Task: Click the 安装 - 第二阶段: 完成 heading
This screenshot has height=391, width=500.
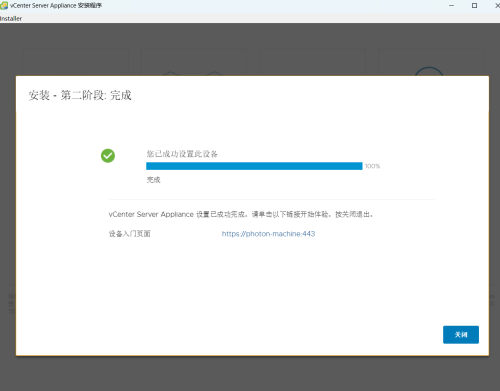Action: click(x=80, y=95)
